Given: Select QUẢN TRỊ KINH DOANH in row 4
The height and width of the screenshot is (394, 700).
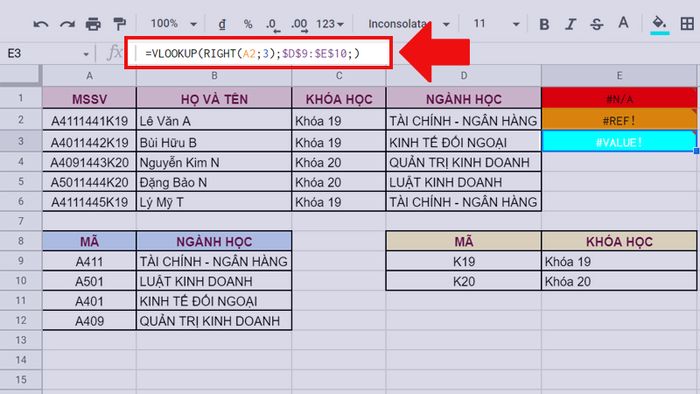Looking at the screenshot, I should 464,162.
